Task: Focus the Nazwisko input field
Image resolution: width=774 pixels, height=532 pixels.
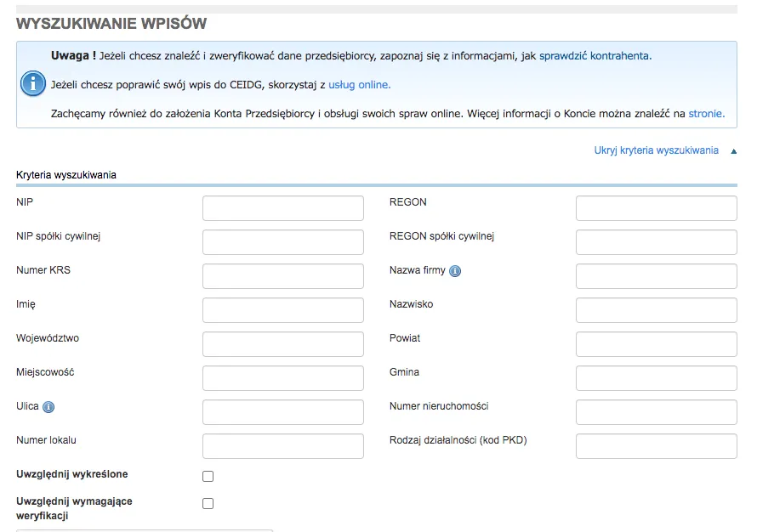Action: 656,310
